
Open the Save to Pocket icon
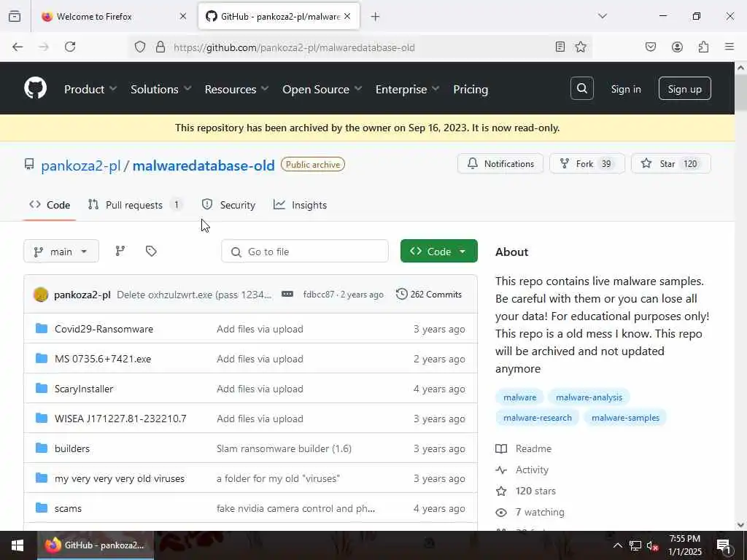click(650, 47)
